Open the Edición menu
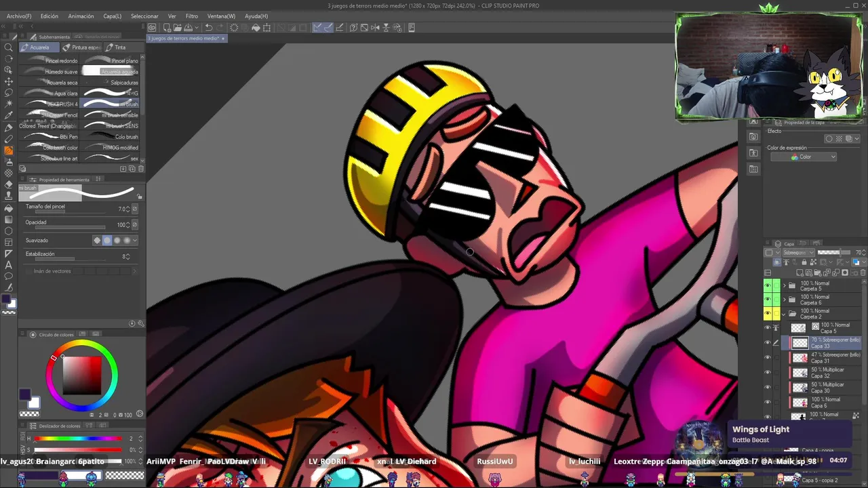Image resolution: width=868 pixels, height=488 pixels. (x=49, y=16)
